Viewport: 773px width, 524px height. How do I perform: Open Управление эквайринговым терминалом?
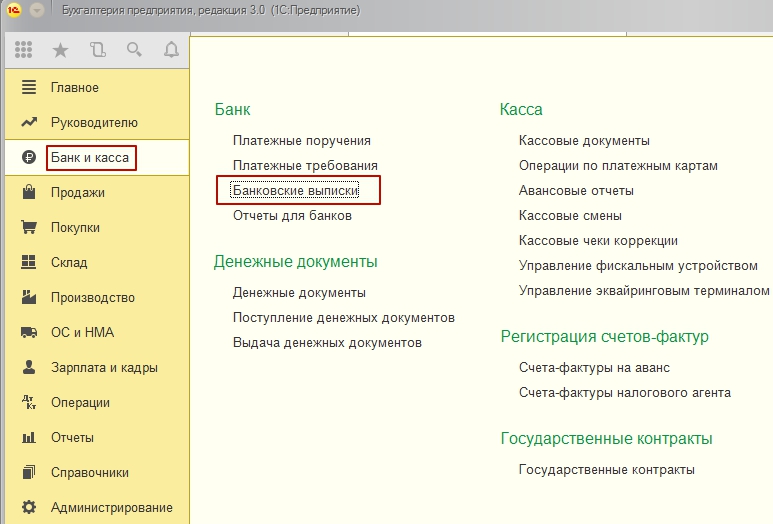tap(644, 291)
